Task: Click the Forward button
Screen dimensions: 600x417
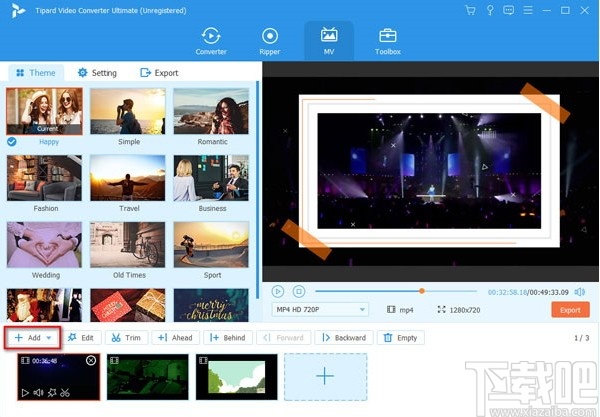Action: [x=284, y=337]
